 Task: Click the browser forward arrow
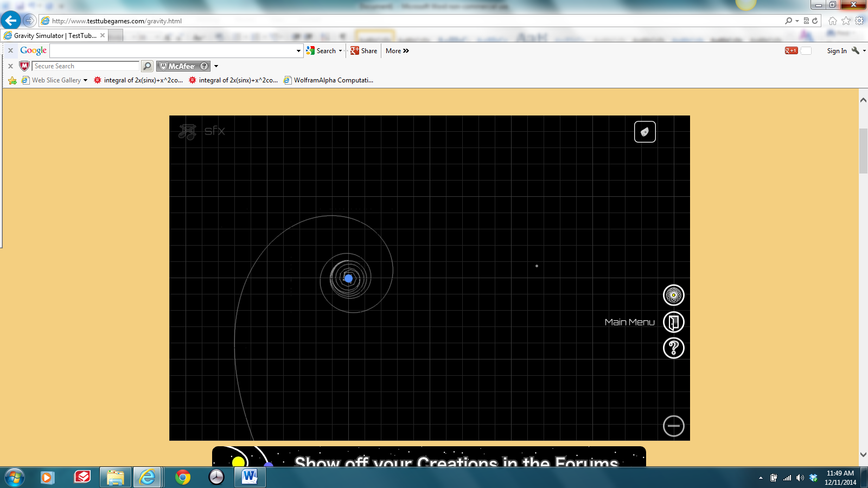(x=29, y=21)
